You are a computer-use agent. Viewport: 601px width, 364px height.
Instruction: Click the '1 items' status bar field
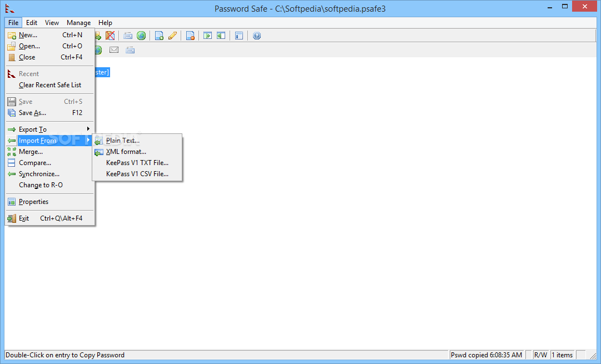pyautogui.click(x=562, y=355)
